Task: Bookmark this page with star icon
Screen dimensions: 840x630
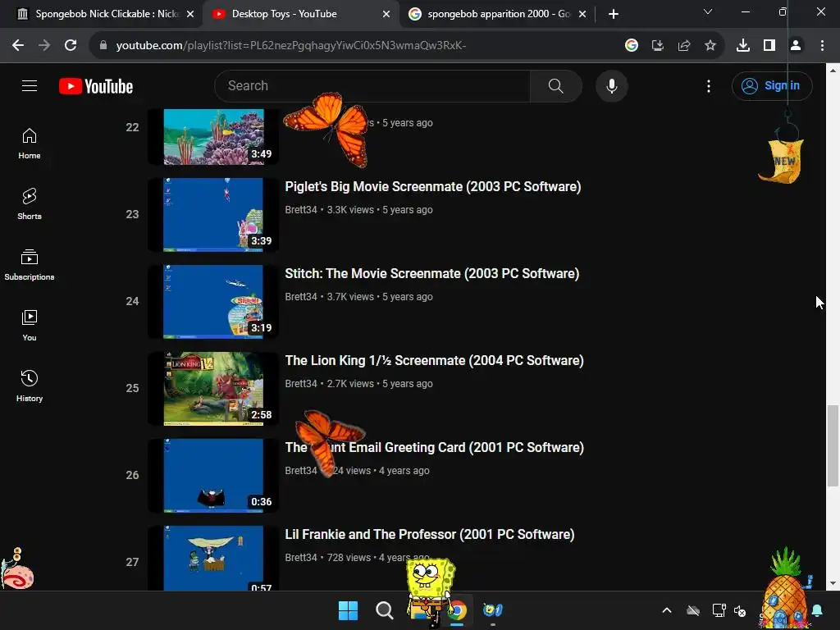Action: click(710, 45)
